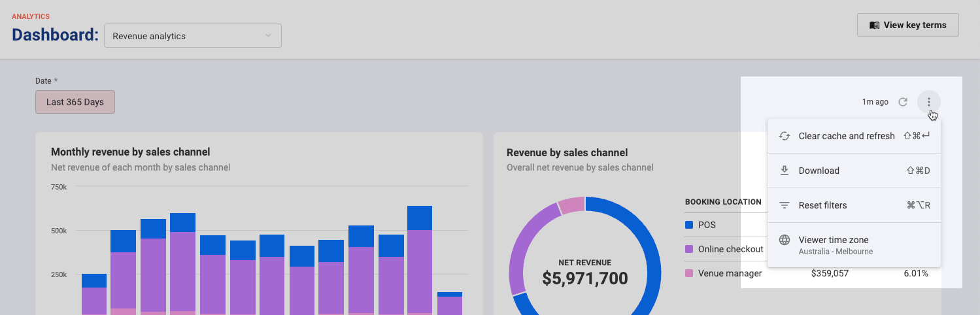Click the blue POS legend swatch
This screenshot has width=980, height=315.
(x=689, y=225)
